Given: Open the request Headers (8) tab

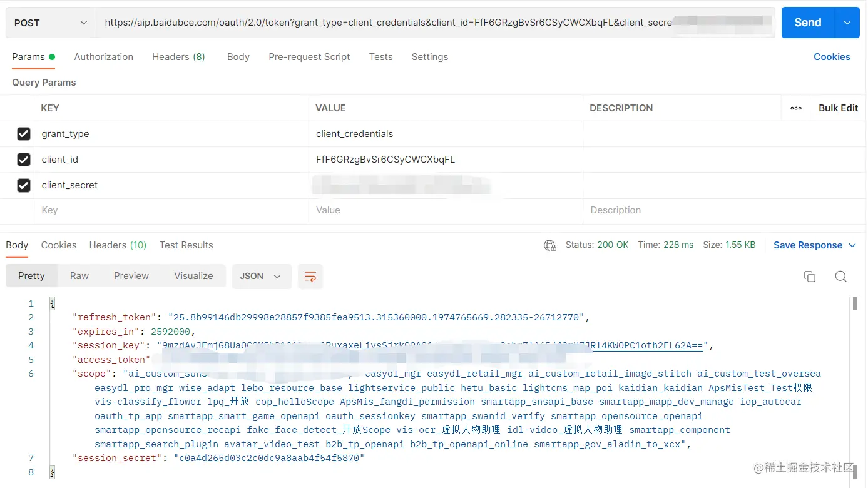Looking at the screenshot, I should (x=178, y=57).
